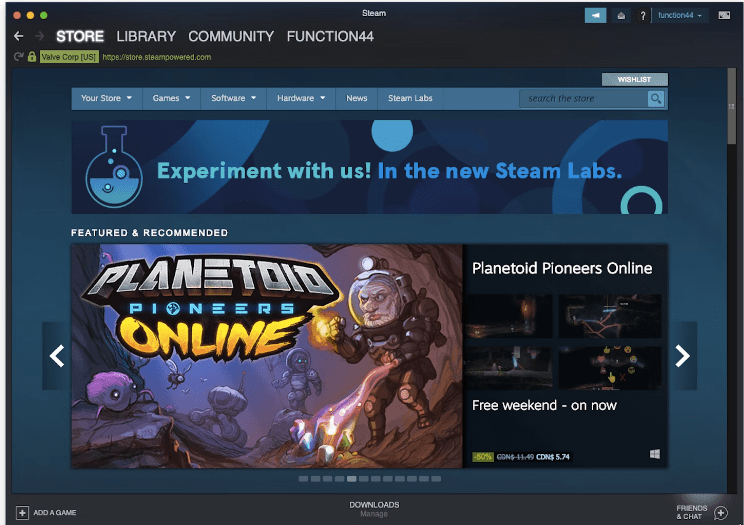Screen dimensions: 744x525
Task: View the bottom-left Planetoid screenshot thumbnail
Action: [x=508, y=368]
